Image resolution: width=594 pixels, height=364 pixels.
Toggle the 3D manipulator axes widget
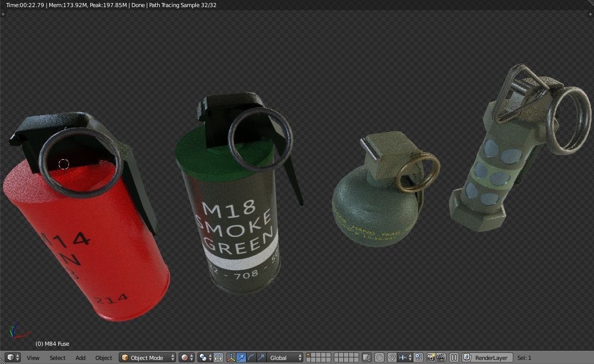pyautogui.click(x=231, y=357)
